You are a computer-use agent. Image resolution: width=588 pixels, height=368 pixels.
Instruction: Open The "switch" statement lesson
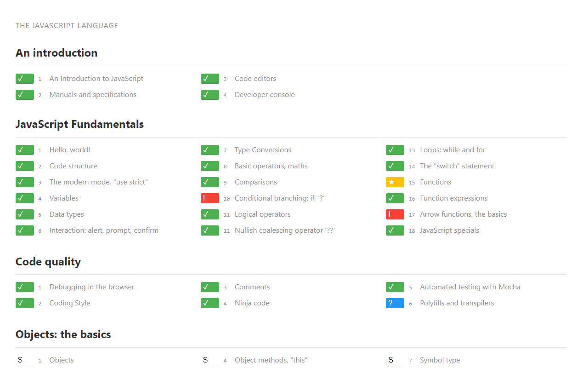457,166
